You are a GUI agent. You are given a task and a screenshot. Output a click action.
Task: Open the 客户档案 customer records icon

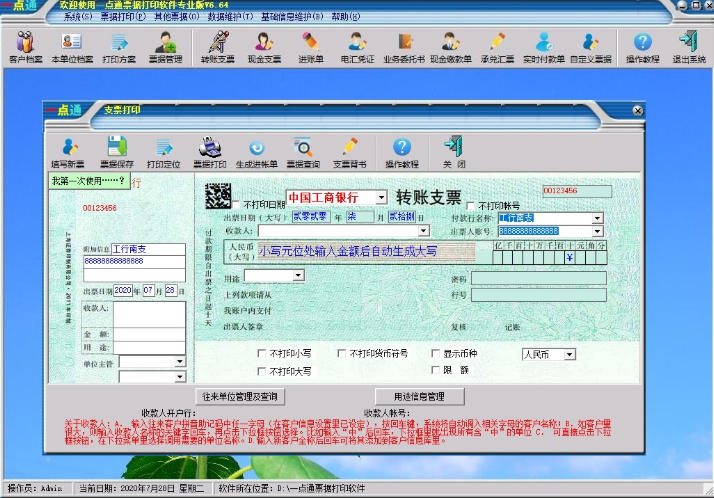[x=26, y=47]
